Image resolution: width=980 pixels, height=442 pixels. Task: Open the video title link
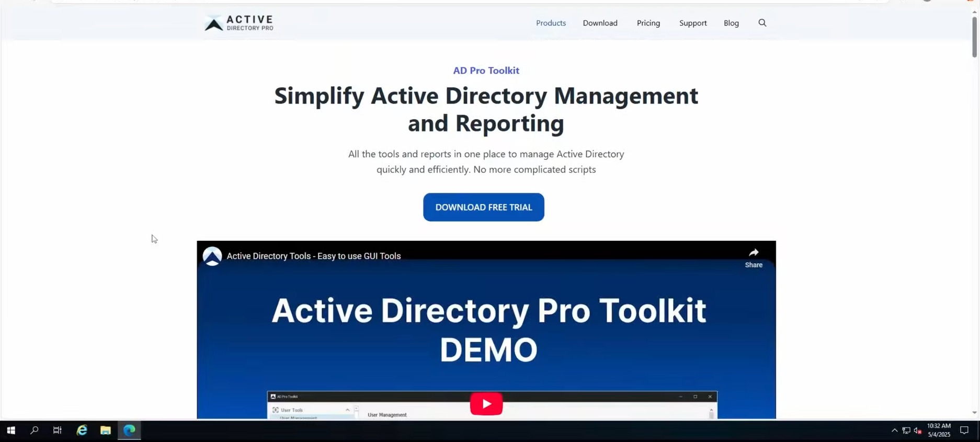coord(314,256)
